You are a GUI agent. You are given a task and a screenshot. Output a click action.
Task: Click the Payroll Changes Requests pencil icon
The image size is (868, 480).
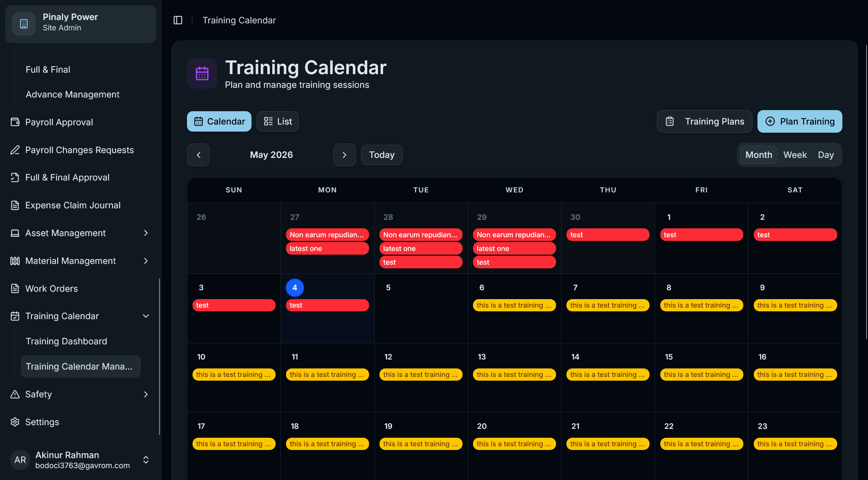(x=15, y=150)
